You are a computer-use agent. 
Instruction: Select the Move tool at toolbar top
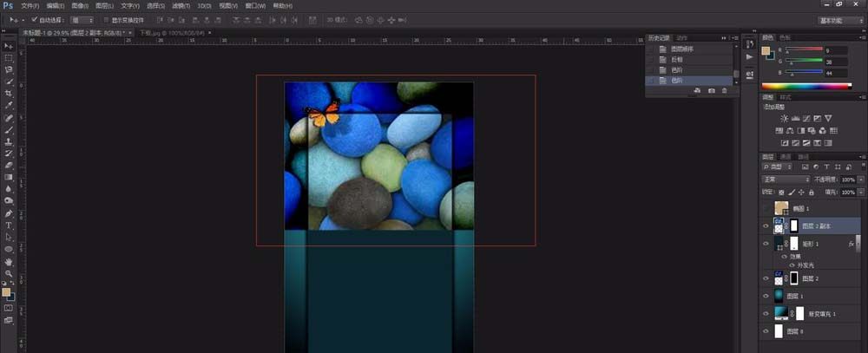[9, 45]
